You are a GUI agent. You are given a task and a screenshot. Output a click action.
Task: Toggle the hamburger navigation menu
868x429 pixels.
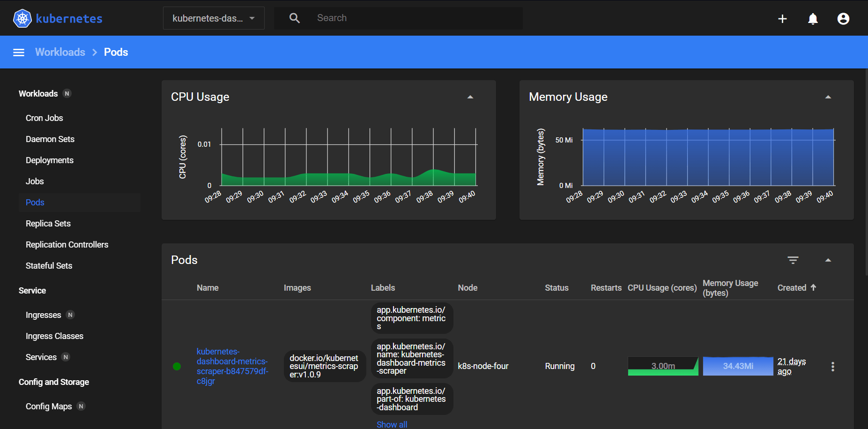pyautogui.click(x=19, y=53)
